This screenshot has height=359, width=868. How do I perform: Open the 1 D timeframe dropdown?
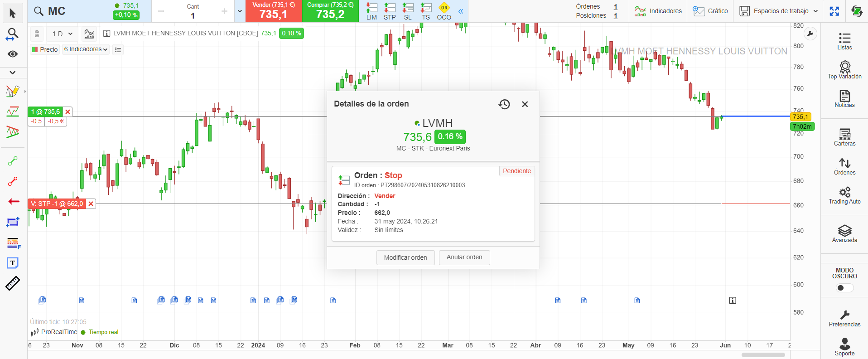pos(63,34)
